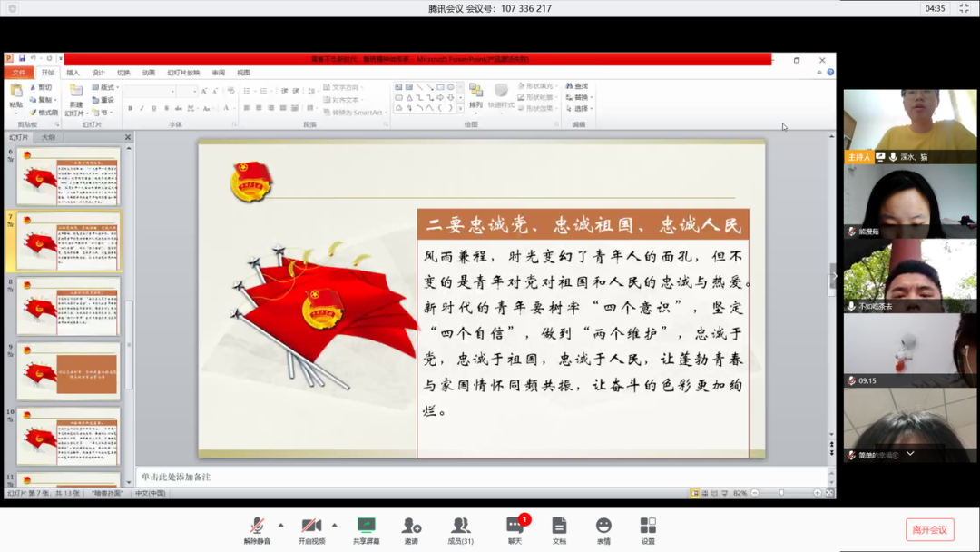Screen dimensions: 980x552
Task: Switch to the 插入 ribbon tab
Action: click(73, 73)
